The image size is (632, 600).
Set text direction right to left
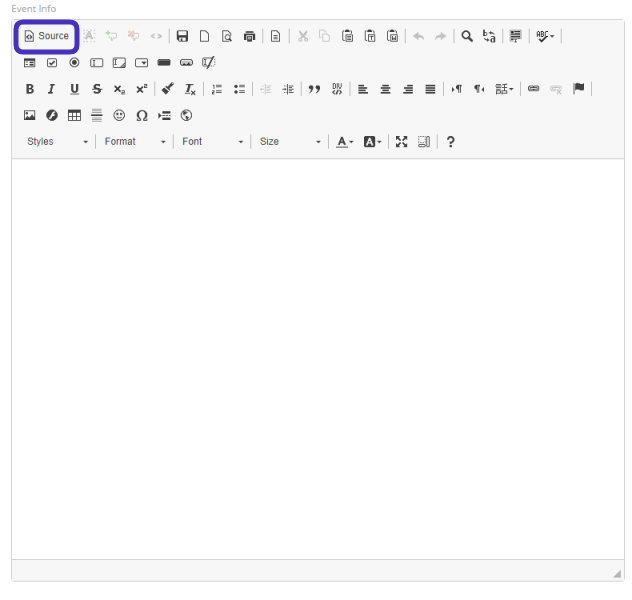coord(479,89)
